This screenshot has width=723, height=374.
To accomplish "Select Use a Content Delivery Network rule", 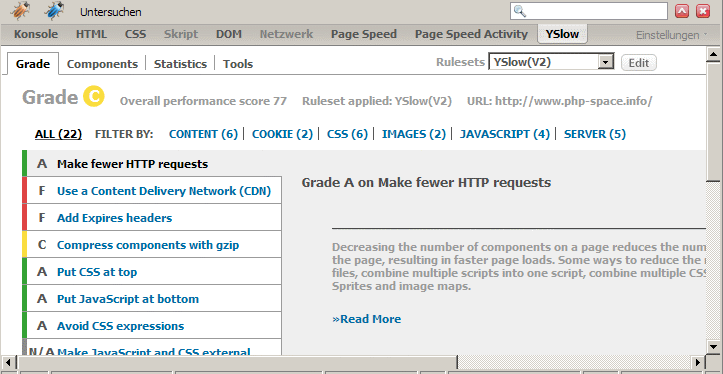I will click(152, 190).
